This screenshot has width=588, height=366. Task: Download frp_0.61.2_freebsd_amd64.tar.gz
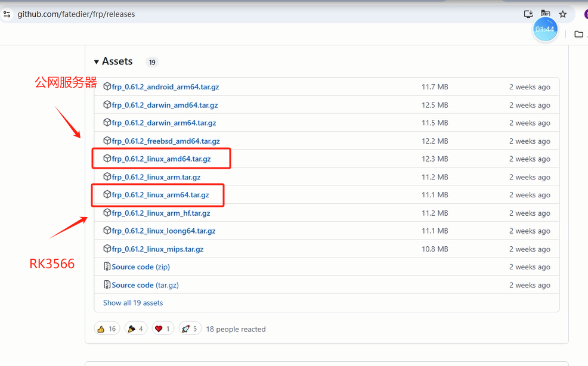tap(166, 141)
